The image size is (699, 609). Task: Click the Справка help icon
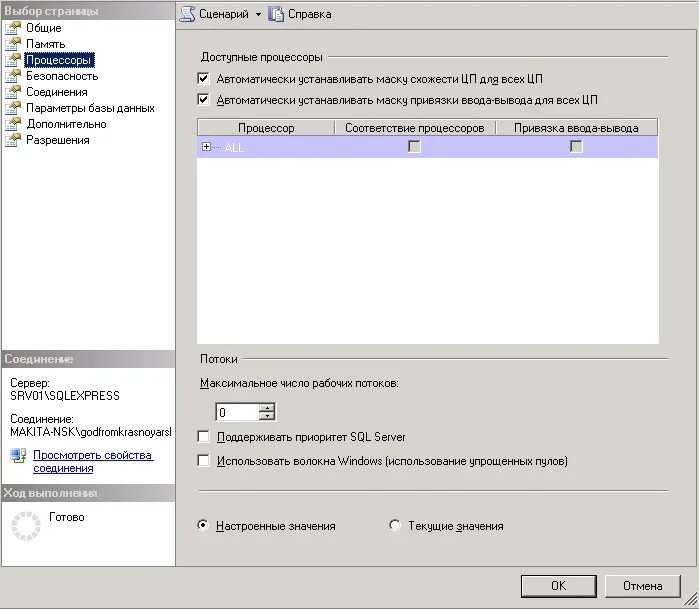[x=276, y=14]
